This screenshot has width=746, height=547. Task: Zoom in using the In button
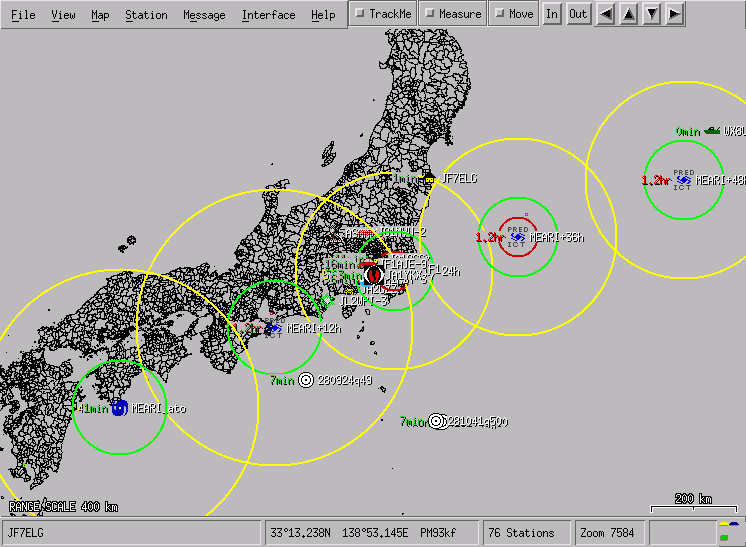552,14
